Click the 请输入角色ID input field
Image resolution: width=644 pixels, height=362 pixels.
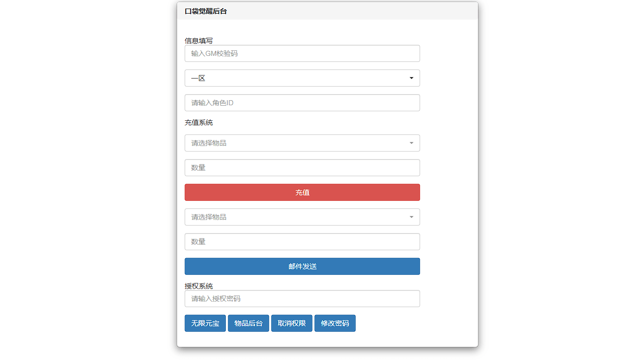[302, 102]
